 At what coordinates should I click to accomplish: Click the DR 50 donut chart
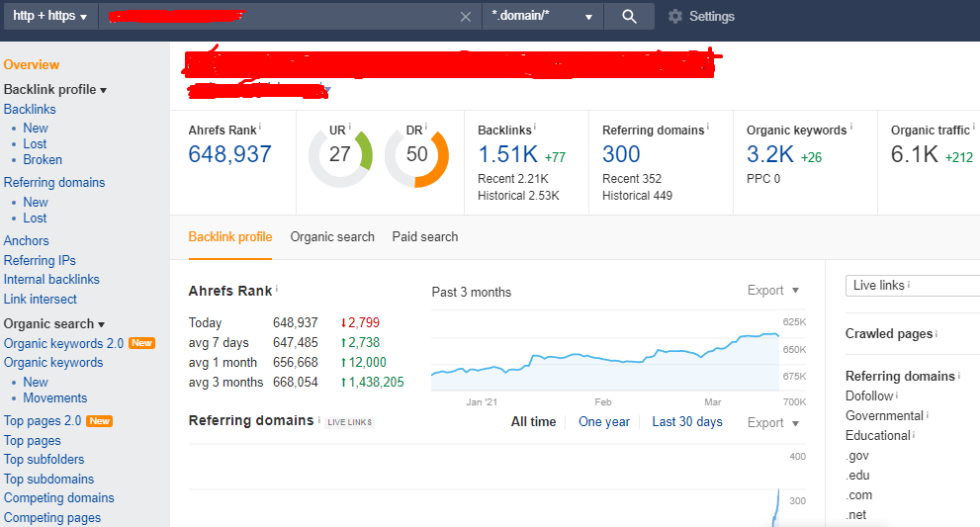coord(416,155)
